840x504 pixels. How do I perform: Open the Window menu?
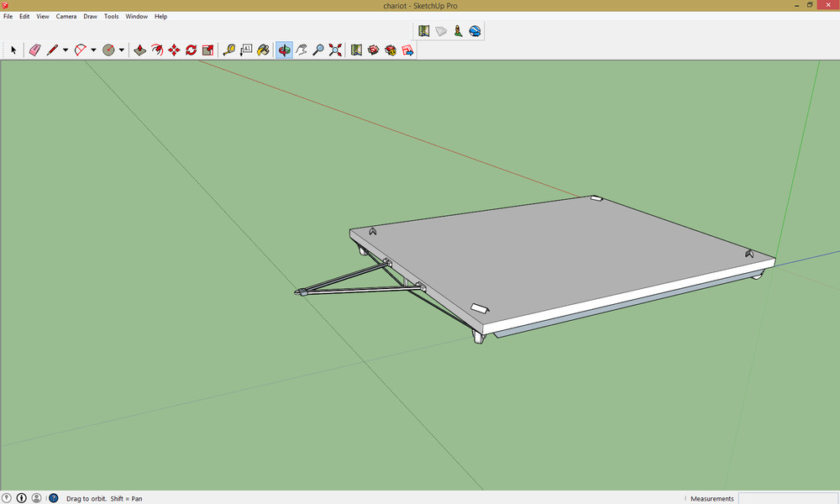[x=136, y=16]
